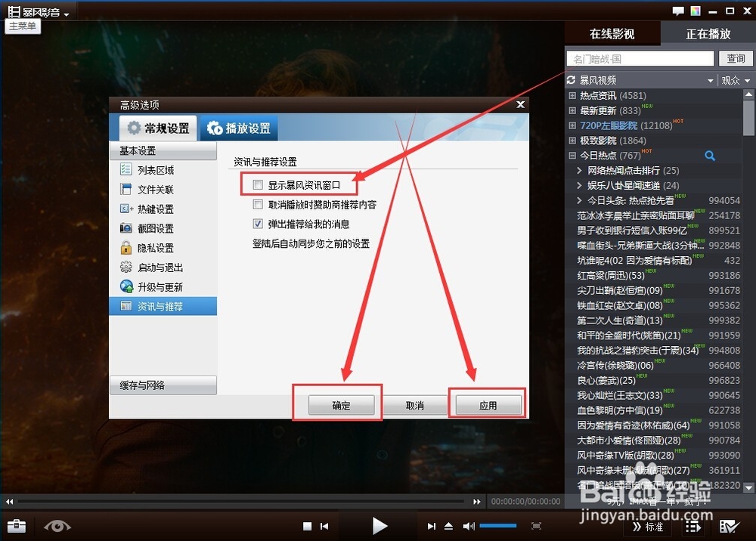Click the 查询 search button
This screenshot has width=756, height=541.
coord(736,58)
